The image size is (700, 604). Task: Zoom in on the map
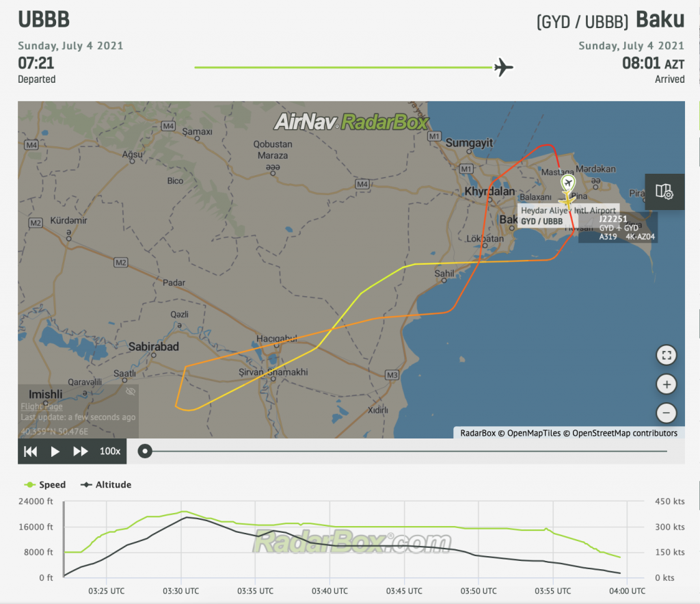pos(666,384)
